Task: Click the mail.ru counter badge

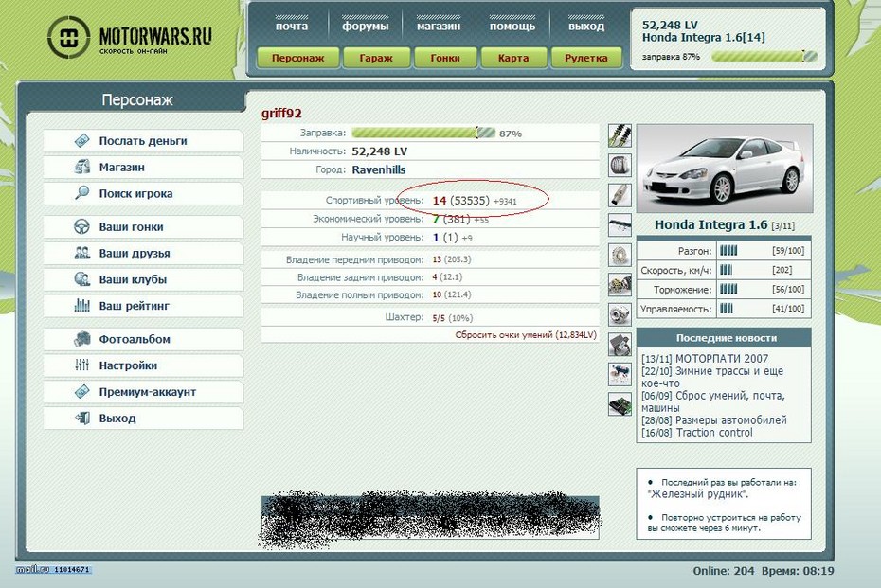Action: click(53, 569)
